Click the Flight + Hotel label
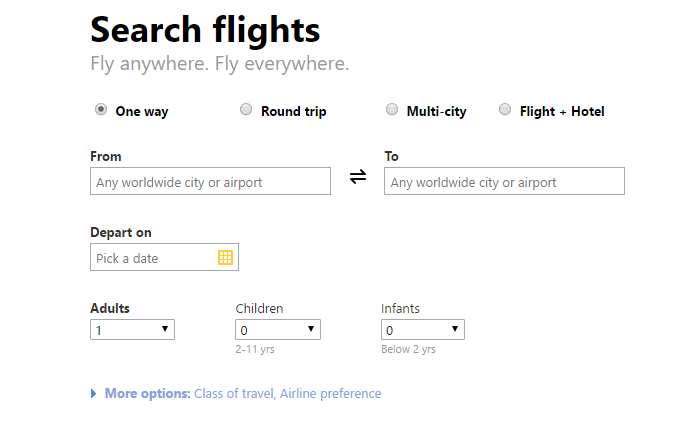700x424 pixels. (x=562, y=112)
